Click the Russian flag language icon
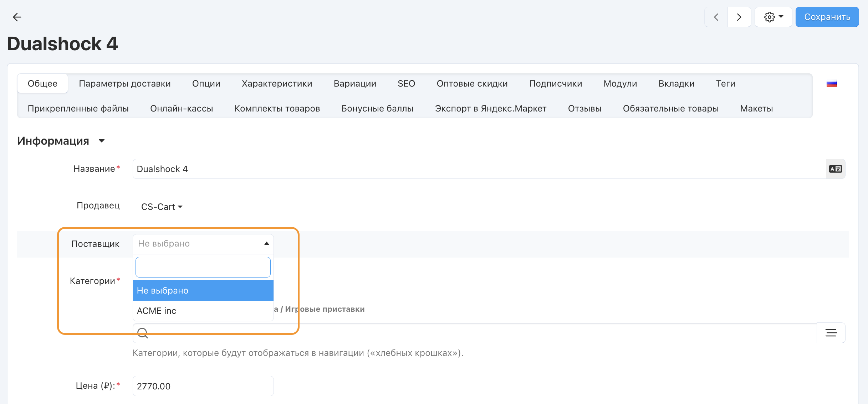The height and width of the screenshot is (404, 868). (x=832, y=84)
